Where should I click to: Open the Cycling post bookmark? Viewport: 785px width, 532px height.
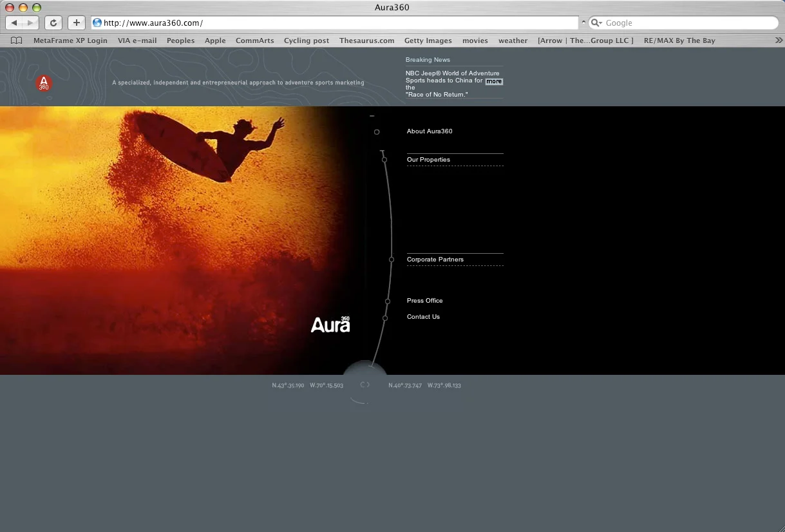[x=307, y=41]
